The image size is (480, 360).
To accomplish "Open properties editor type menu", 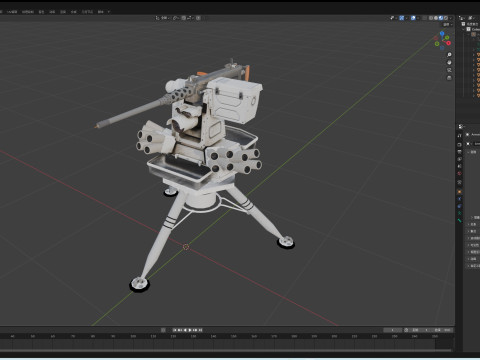I will [x=461, y=127].
